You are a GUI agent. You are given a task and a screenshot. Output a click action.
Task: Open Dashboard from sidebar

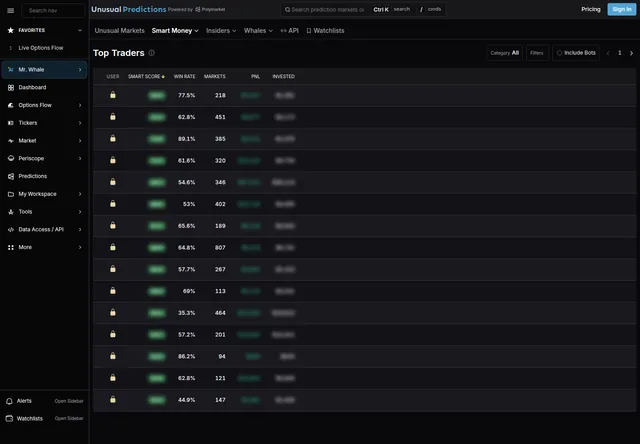click(x=32, y=87)
